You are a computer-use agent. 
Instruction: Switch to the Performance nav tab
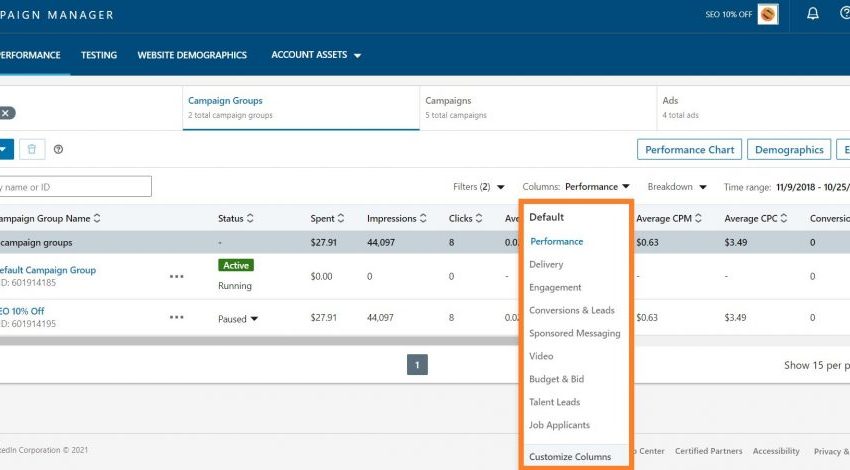30,55
